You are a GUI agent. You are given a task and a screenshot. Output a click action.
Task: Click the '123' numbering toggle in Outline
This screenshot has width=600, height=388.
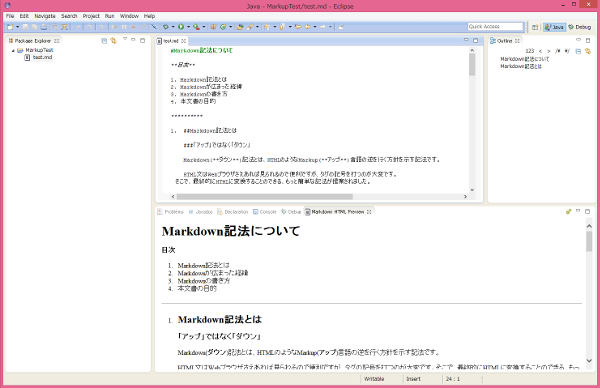(x=530, y=51)
